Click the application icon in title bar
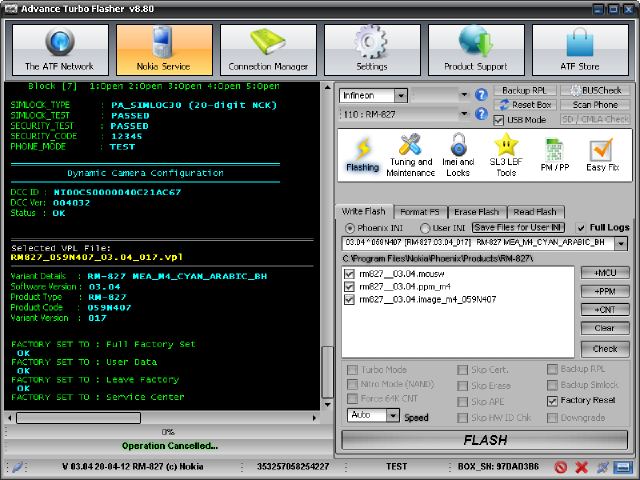The height and width of the screenshot is (480, 640). click(x=11, y=9)
